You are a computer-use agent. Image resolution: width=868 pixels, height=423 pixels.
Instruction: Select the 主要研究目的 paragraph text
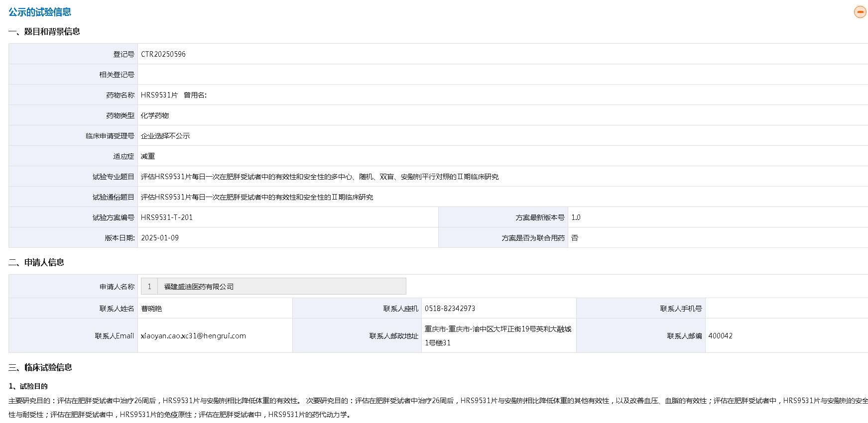[438, 407]
